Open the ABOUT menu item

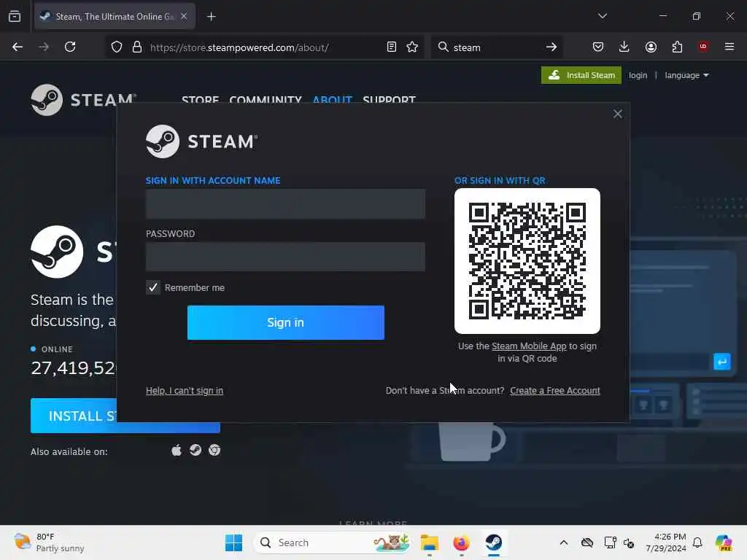(332, 99)
